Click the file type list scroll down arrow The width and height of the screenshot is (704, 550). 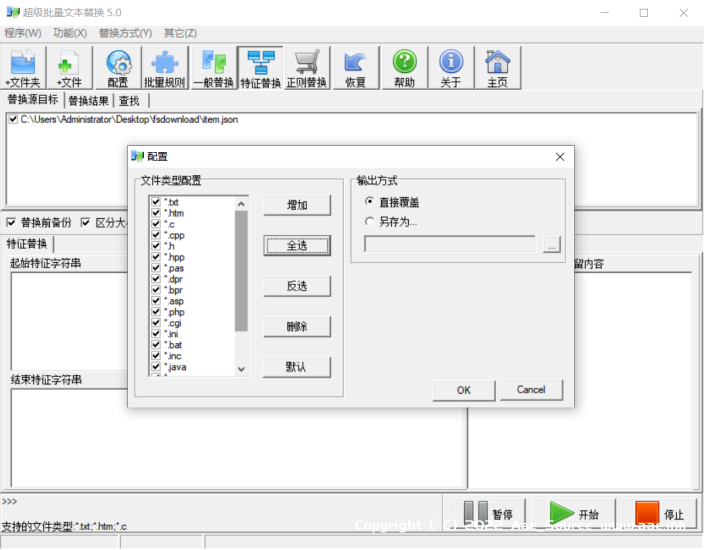(x=241, y=369)
